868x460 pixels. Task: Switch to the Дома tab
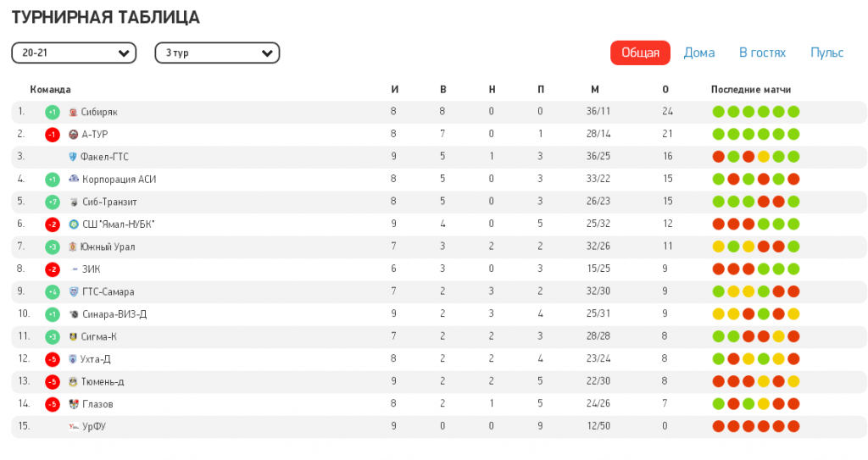(x=699, y=53)
